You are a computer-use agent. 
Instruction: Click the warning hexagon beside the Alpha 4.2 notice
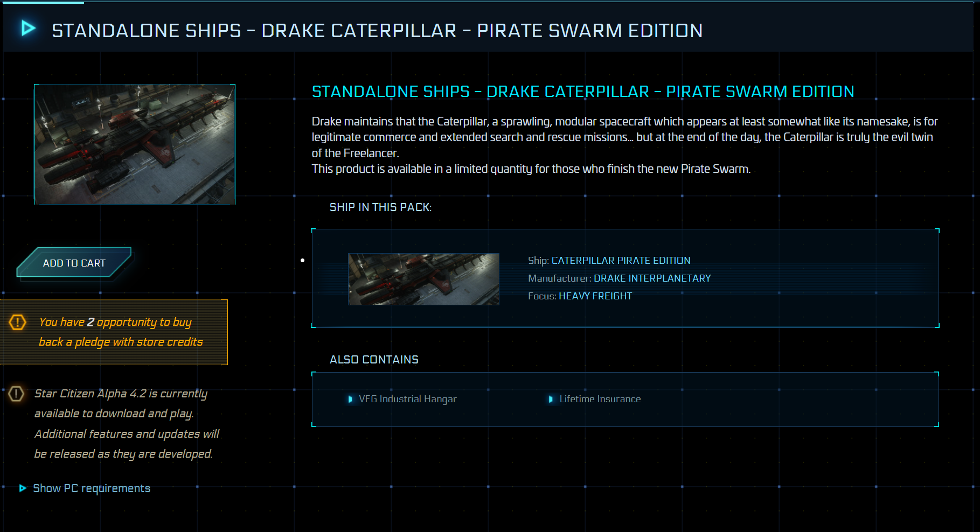coord(17,394)
